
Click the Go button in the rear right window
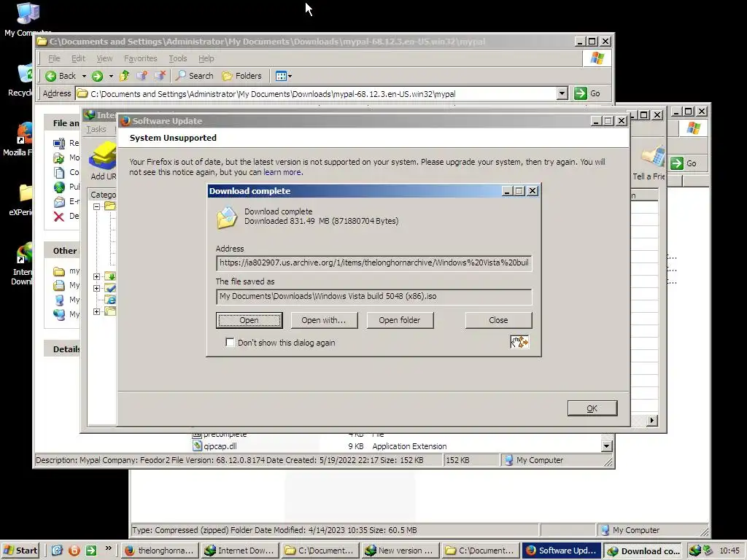point(684,163)
